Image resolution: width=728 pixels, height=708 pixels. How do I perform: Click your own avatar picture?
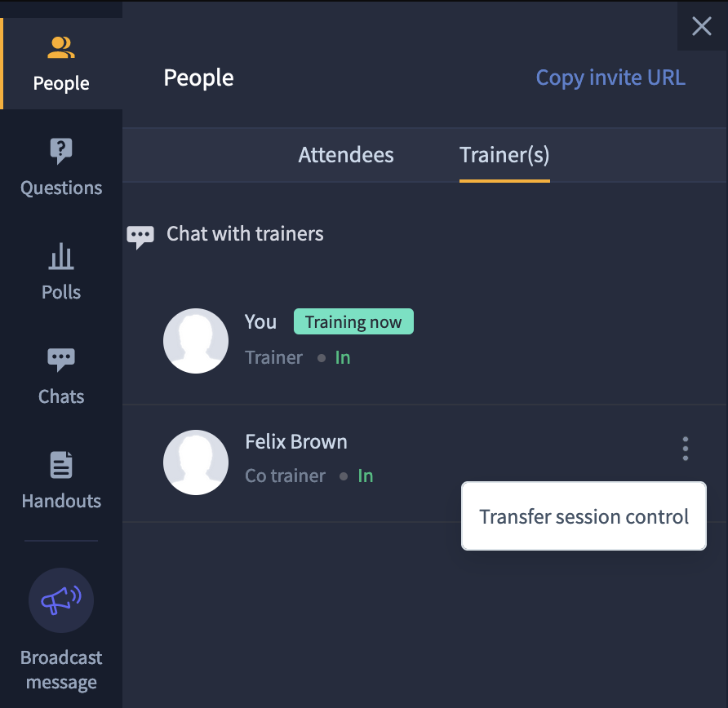[x=195, y=341]
